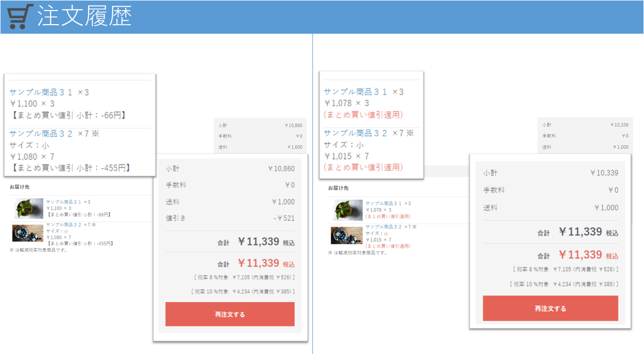Click plant thumbnail beside the ¥1,100 item
Viewport: 644px width, 362px height.
(x=29, y=208)
